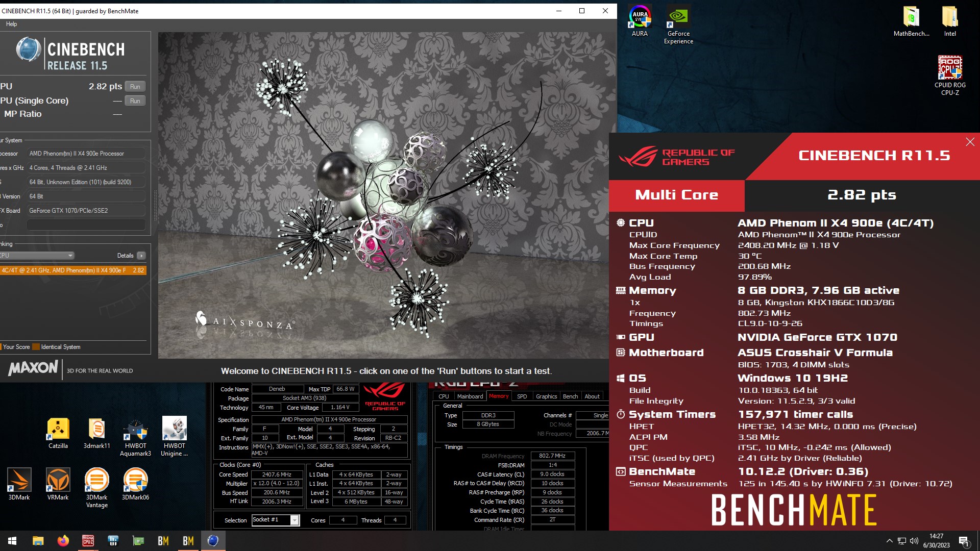Launch the CPUID ROG CPU-Z shortcut

pos(950,76)
